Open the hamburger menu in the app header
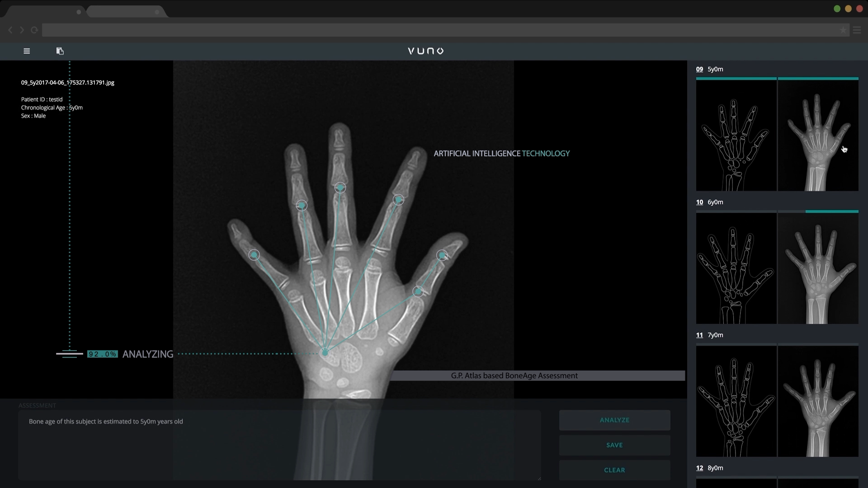Image resolution: width=868 pixels, height=488 pixels. coord(27,51)
